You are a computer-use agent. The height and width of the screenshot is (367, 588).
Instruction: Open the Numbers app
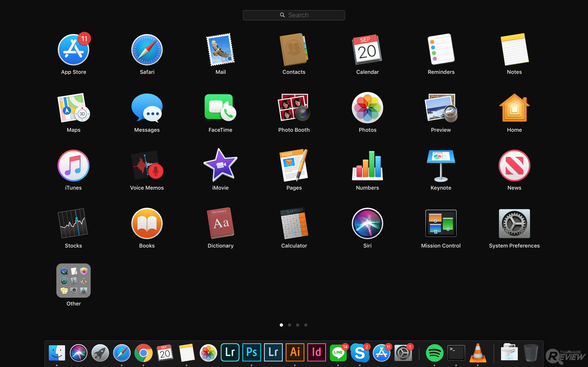367,166
